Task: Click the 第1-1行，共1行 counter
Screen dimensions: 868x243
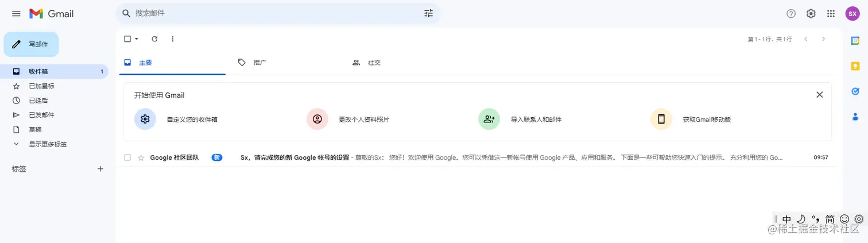Action: click(770, 39)
